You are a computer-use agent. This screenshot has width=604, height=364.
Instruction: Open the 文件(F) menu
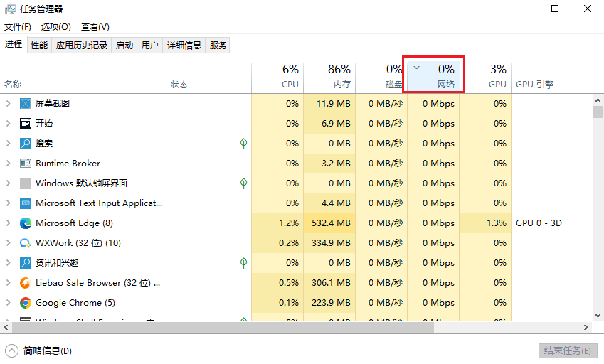click(x=18, y=27)
